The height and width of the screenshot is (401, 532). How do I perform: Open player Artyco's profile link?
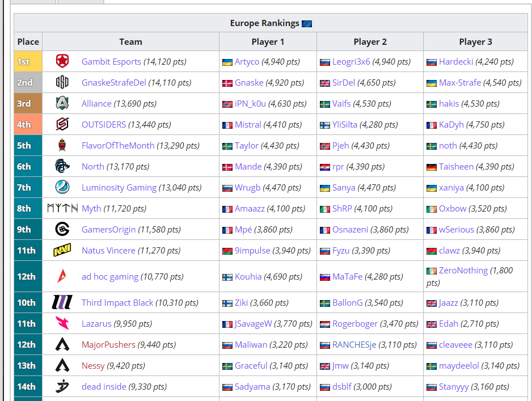247,62
